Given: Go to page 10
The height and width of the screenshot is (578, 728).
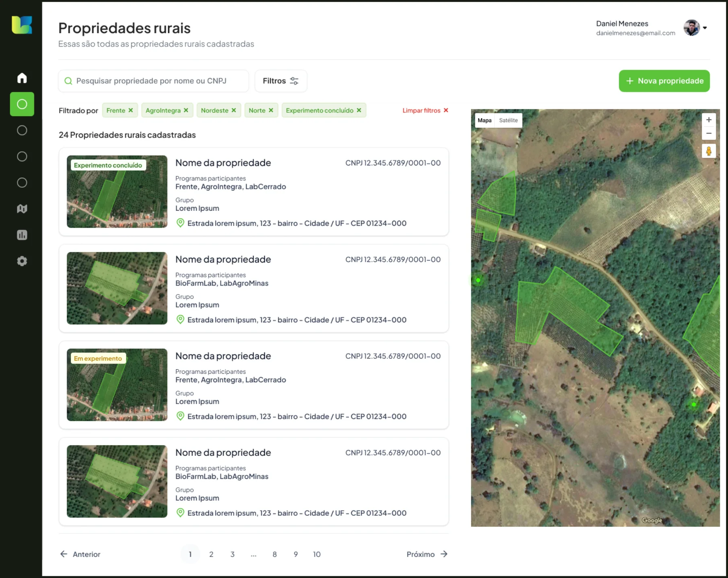Looking at the screenshot, I should (317, 554).
